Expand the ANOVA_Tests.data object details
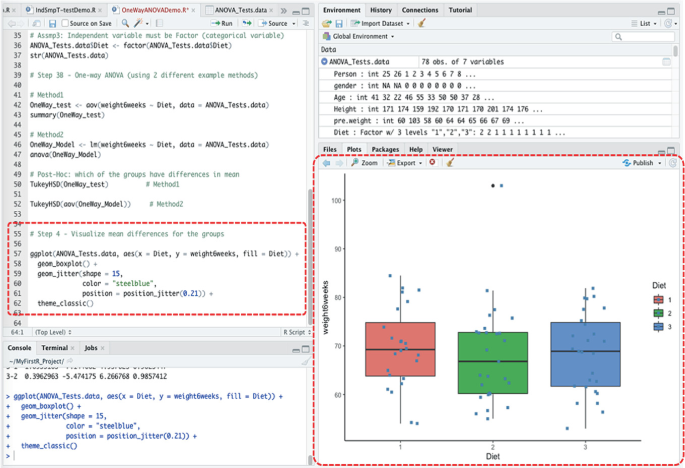The width and height of the screenshot is (685, 468). pos(326,61)
